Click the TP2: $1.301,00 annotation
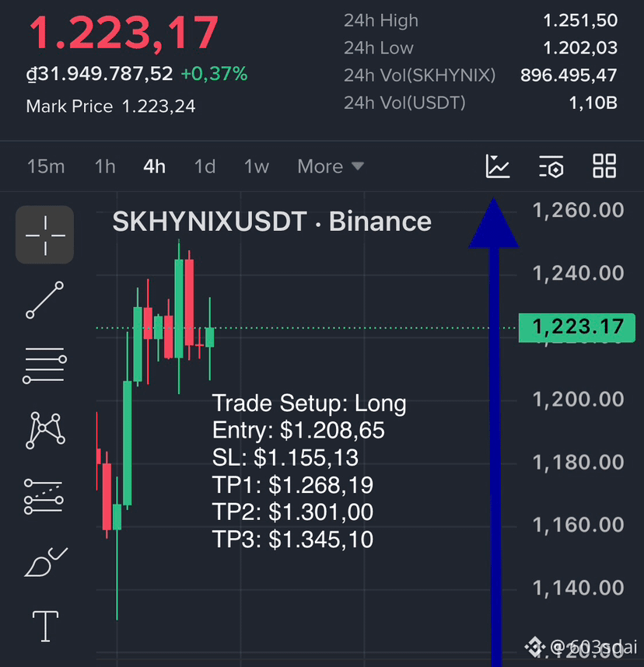 tap(293, 512)
